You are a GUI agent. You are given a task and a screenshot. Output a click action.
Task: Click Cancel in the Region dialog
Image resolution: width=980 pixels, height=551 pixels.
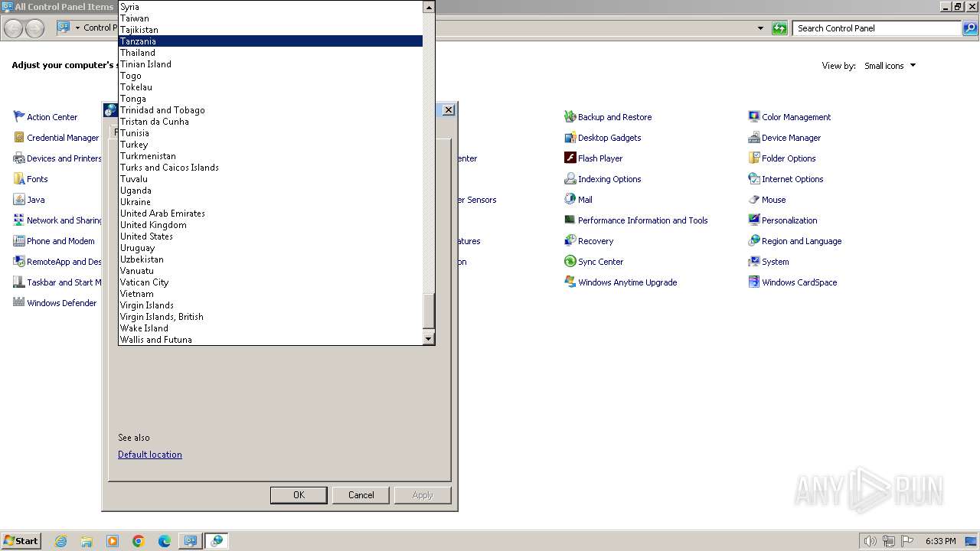click(x=361, y=495)
